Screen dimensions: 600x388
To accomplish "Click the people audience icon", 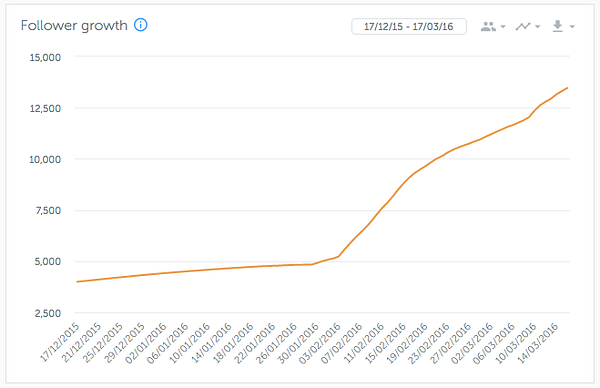I will click(x=488, y=26).
